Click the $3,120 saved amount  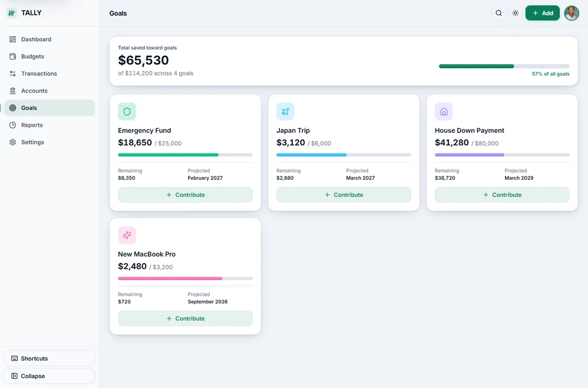tap(291, 143)
